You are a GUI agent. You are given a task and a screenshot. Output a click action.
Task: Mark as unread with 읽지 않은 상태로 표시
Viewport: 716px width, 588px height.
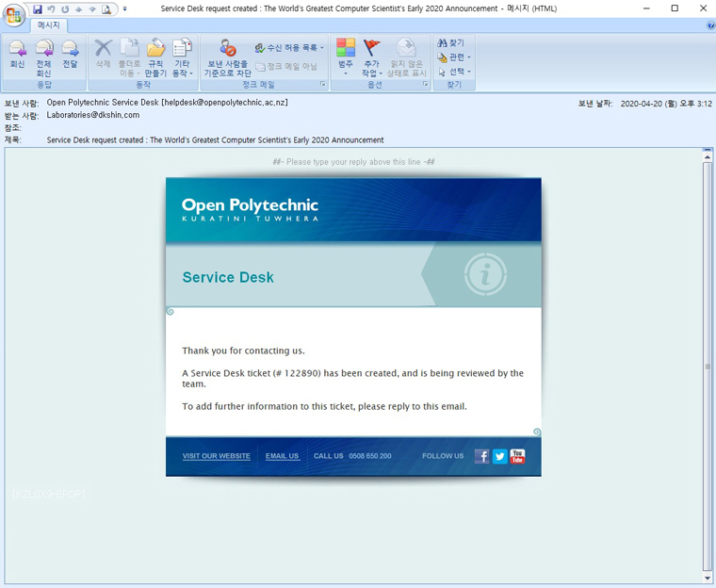[406, 57]
